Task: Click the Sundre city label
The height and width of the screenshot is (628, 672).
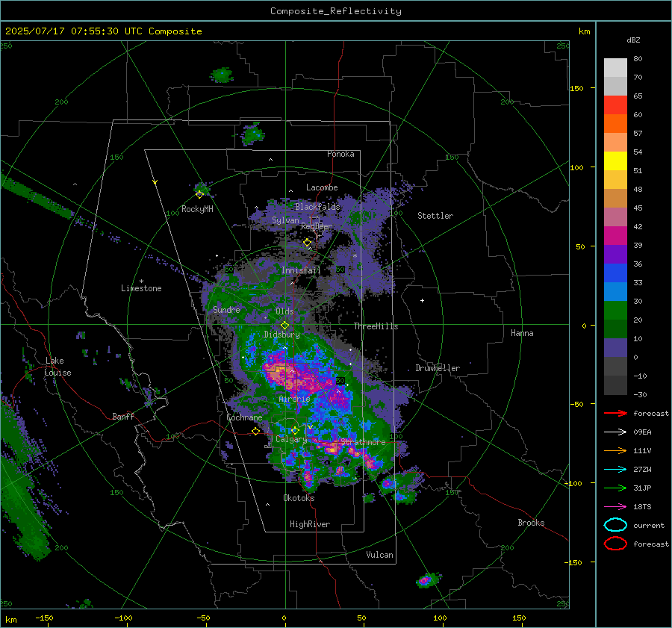Action: [x=226, y=309]
